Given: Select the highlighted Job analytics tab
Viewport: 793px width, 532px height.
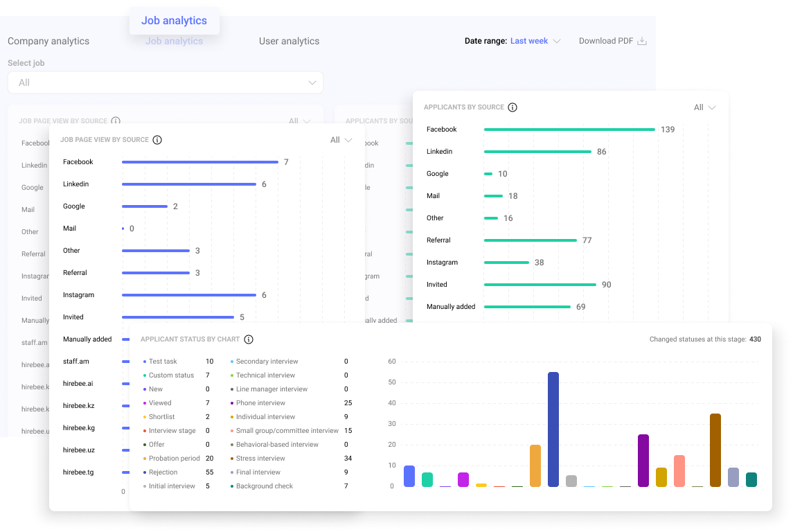Looking at the screenshot, I should tap(174, 21).
